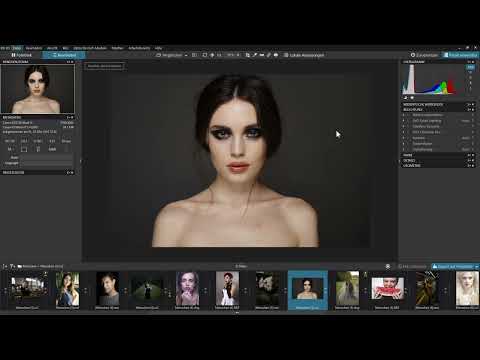
Task: Open the Paletten menu
Action: 117,48
